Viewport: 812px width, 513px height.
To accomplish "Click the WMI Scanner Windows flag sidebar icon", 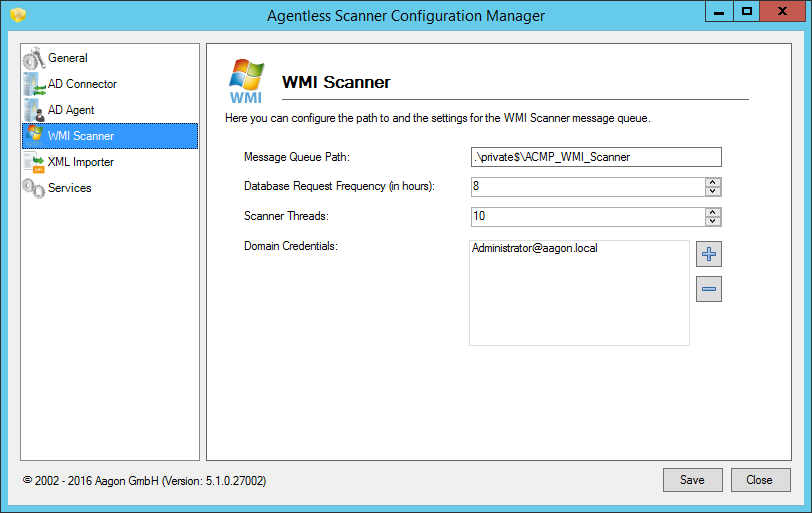I will point(35,135).
